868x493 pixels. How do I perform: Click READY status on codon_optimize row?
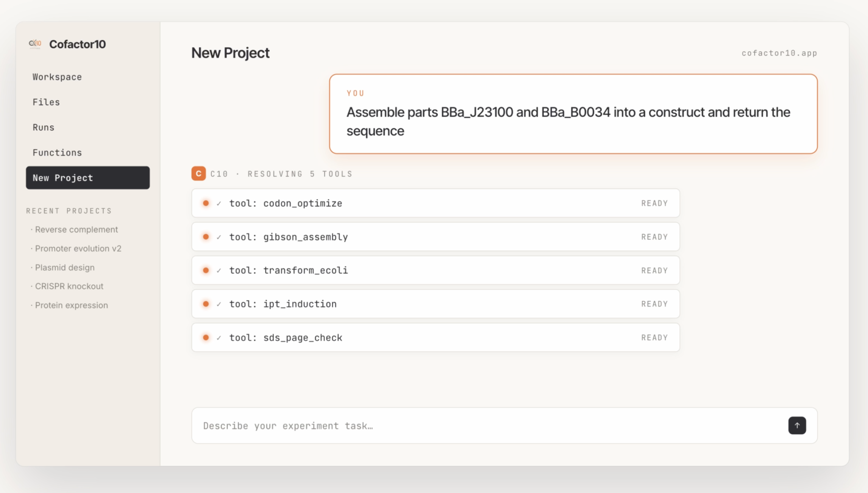(x=654, y=203)
